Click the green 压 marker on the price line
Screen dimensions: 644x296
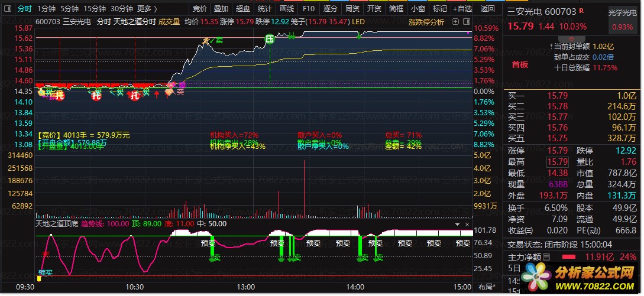pos(270,39)
